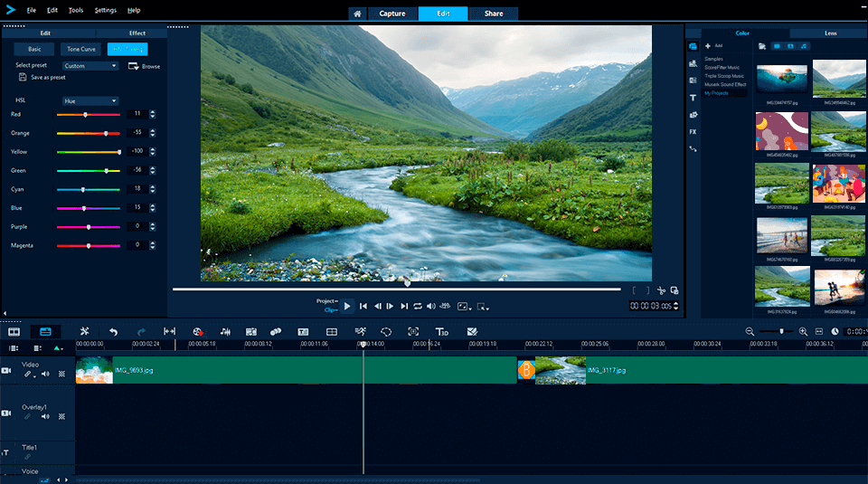Open the pan and zoom icon
The image size is (868, 484).
pos(413,332)
